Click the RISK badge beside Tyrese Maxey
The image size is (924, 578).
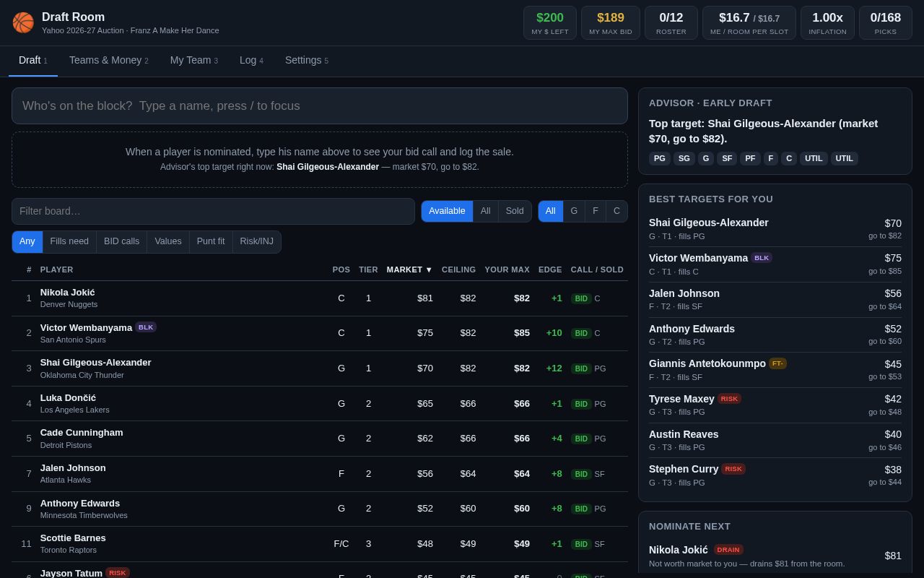coord(729,399)
